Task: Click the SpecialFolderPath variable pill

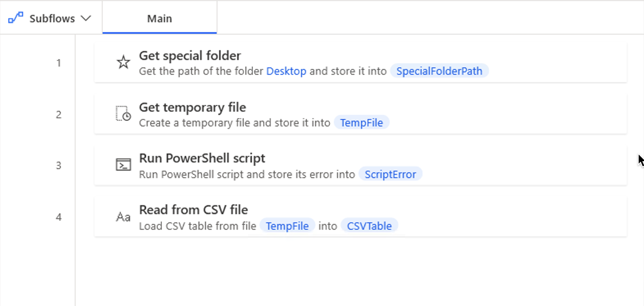Action: (x=439, y=71)
